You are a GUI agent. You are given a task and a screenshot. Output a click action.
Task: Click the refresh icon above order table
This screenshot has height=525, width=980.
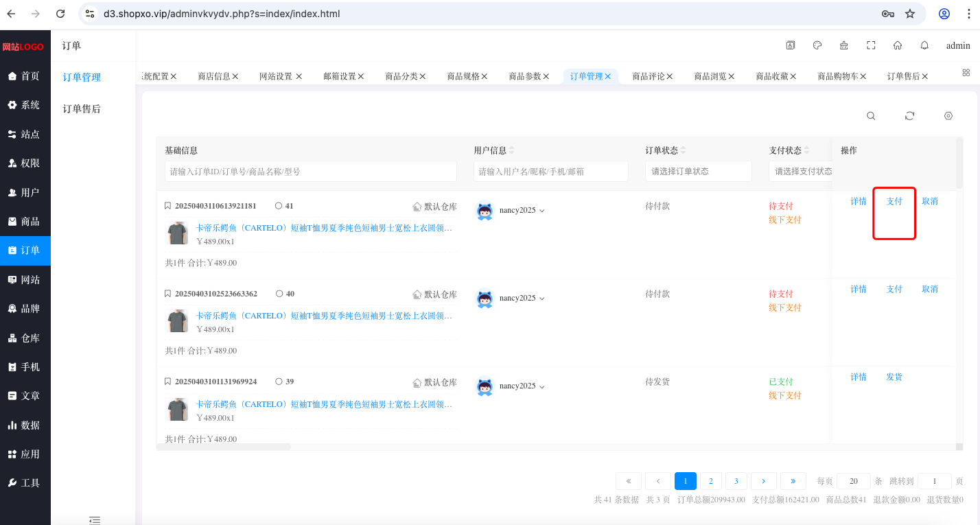909,116
